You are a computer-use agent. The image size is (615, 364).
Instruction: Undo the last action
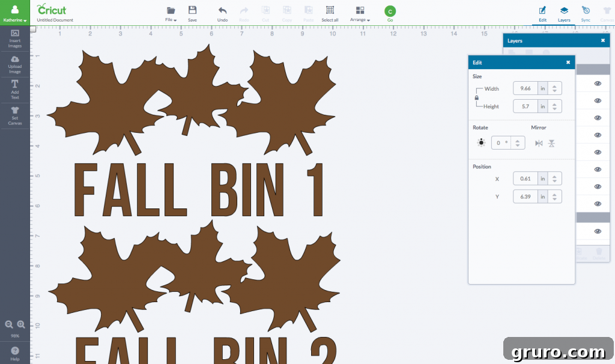coord(222,13)
